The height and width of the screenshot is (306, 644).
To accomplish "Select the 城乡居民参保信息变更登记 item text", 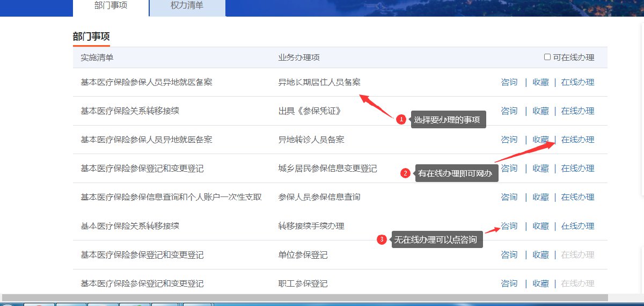I will point(327,169).
